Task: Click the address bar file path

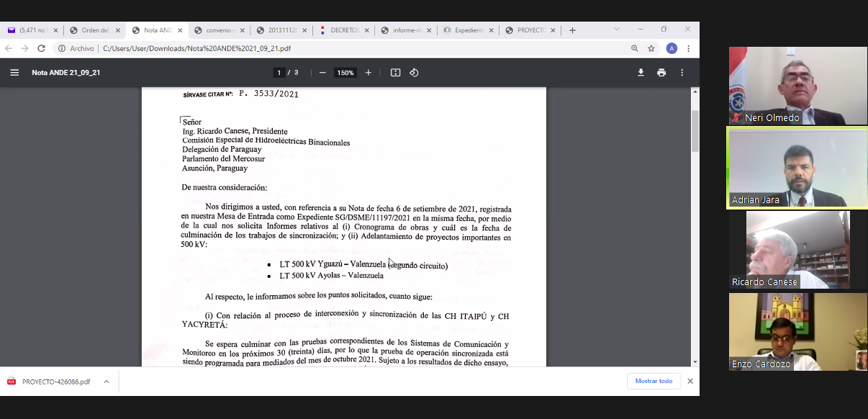Action: pyautogui.click(x=197, y=48)
